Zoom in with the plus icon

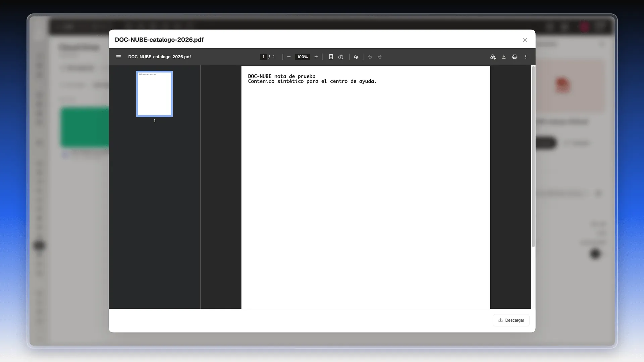pyautogui.click(x=316, y=57)
